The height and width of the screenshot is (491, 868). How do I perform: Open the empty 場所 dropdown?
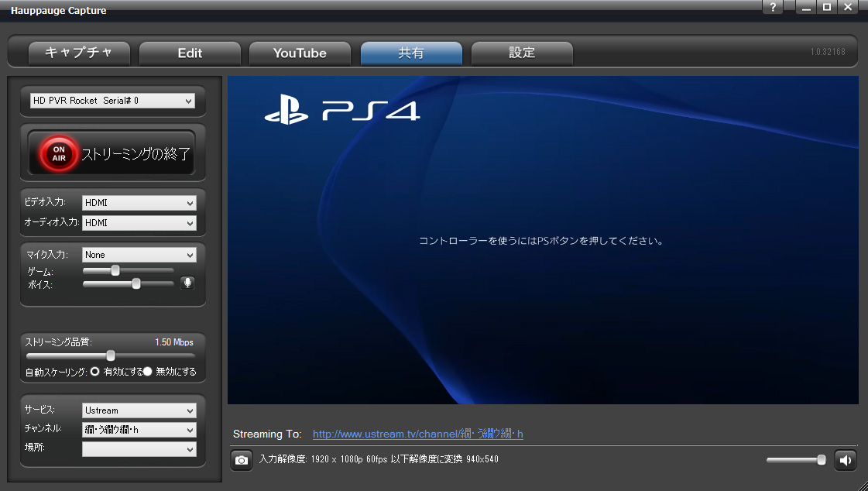click(x=139, y=449)
